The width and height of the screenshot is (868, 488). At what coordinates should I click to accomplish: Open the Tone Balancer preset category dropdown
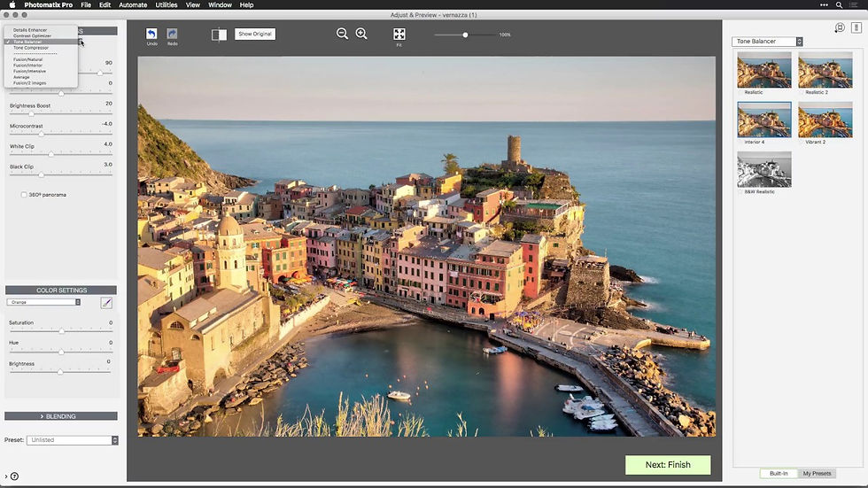pos(767,42)
